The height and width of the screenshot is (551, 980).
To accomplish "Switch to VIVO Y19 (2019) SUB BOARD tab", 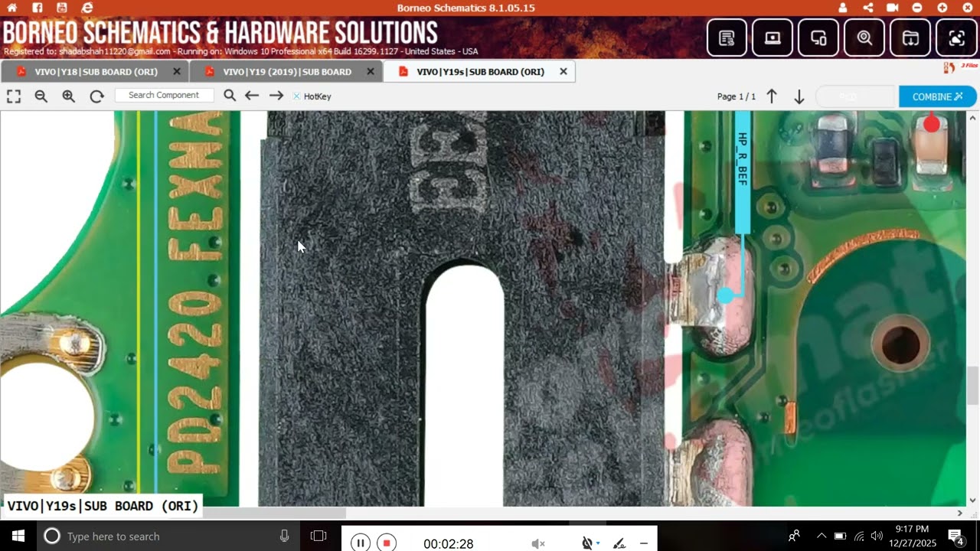I will point(287,72).
